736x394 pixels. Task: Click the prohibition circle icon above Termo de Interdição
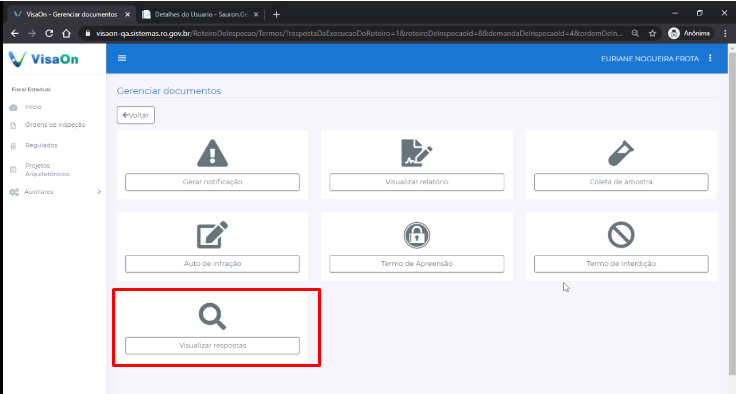[x=621, y=235]
